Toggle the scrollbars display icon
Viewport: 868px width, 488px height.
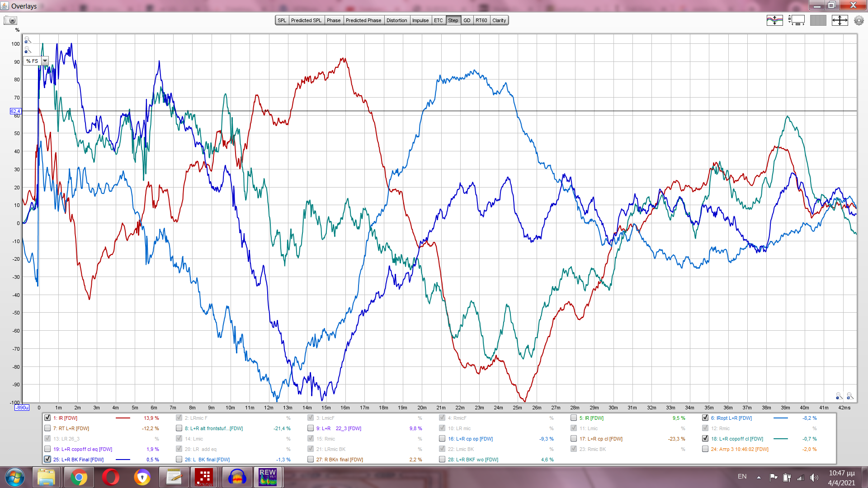(796, 20)
